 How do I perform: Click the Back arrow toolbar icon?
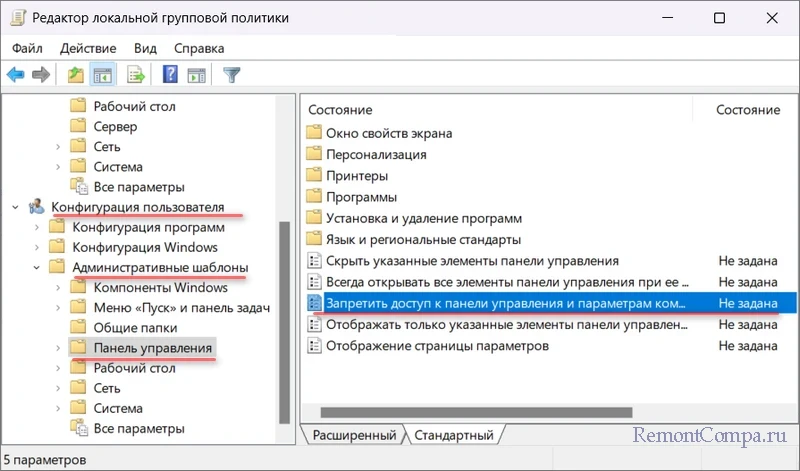pos(15,75)
